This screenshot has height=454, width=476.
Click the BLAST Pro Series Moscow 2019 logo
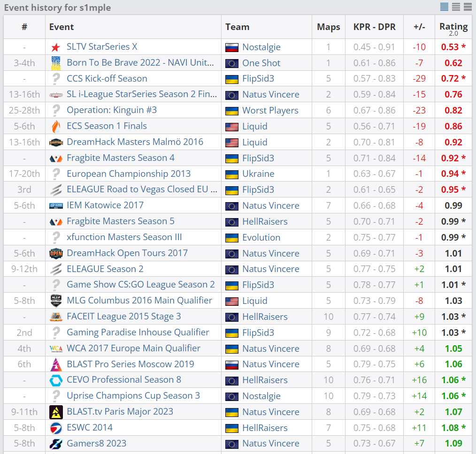(56, 364)
